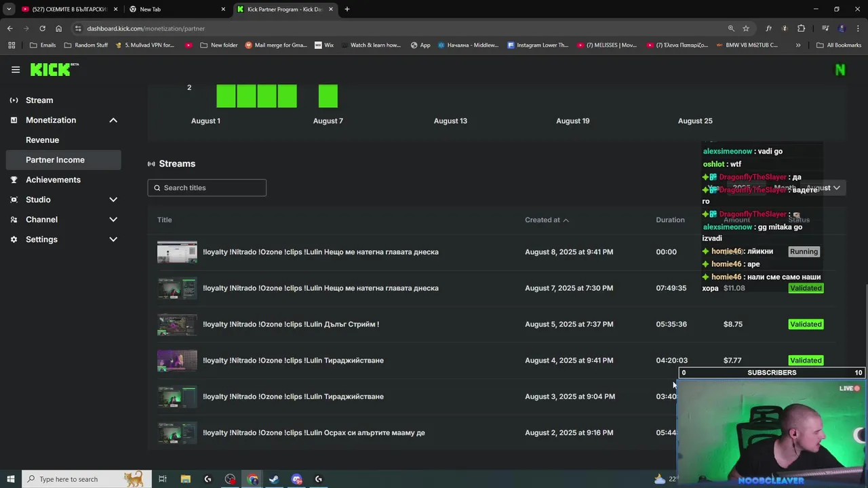
Task: Open the Chrome apps grid
Action: (x=12, y=45)
